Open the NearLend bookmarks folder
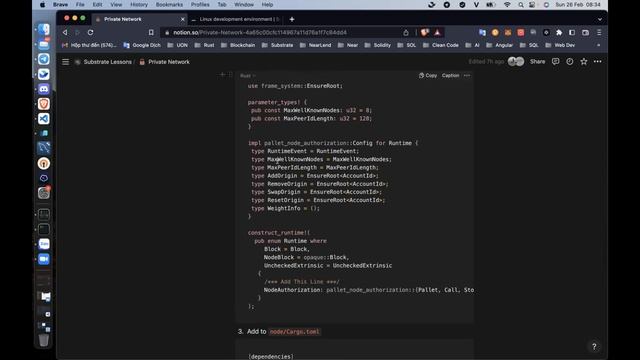 315,45
